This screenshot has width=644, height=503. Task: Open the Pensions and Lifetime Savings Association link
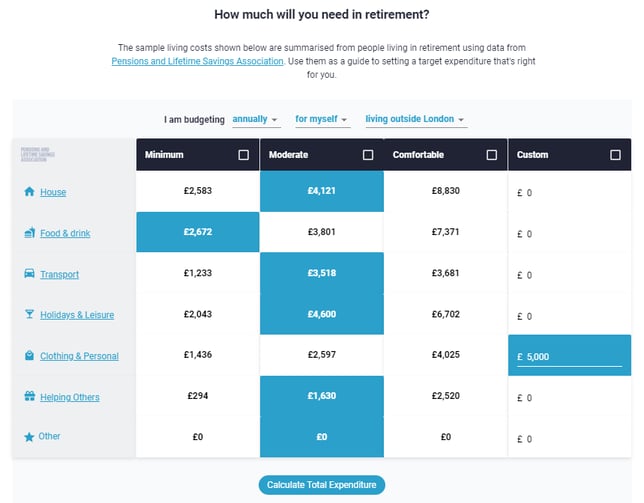pyautogui.click(x=198, y=61)
